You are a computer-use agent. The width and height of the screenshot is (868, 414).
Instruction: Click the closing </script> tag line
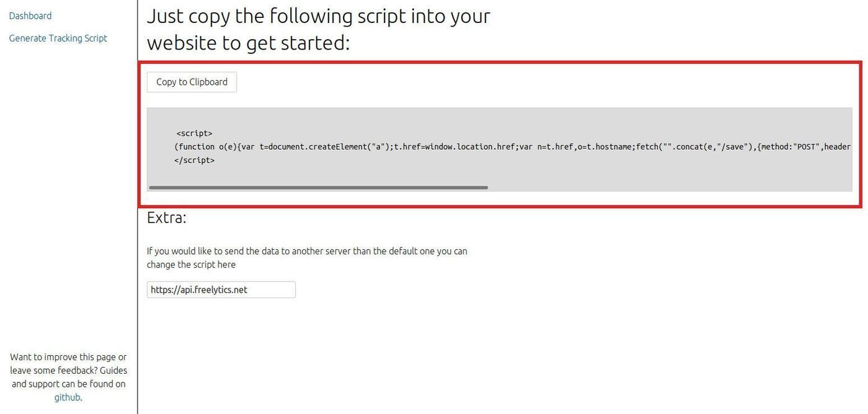point(194,160)
